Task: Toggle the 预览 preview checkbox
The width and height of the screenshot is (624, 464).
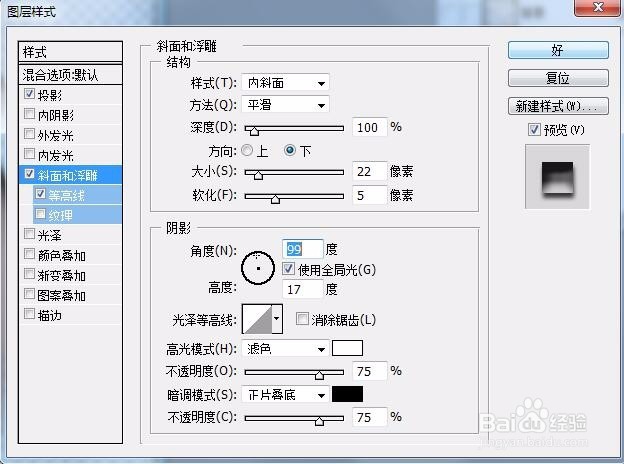Action: pyautogui.click(x=534, y=129)
